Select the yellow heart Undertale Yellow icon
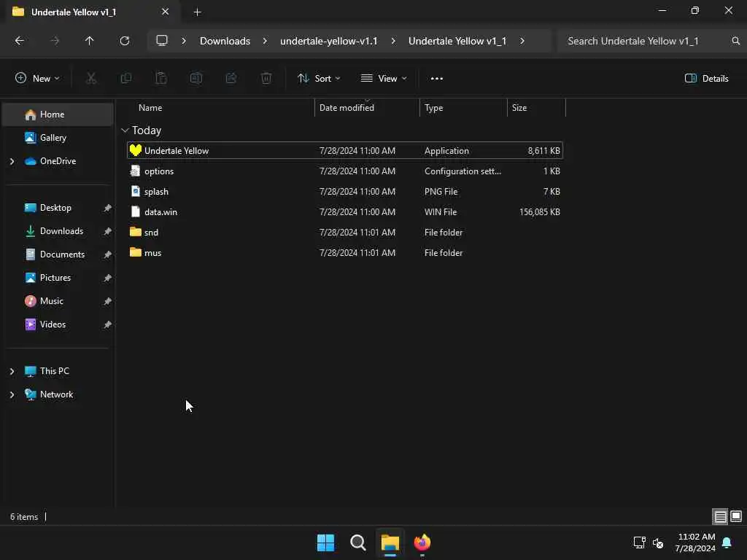The width and height of the screenshot is (747, 560). [135, 150]
